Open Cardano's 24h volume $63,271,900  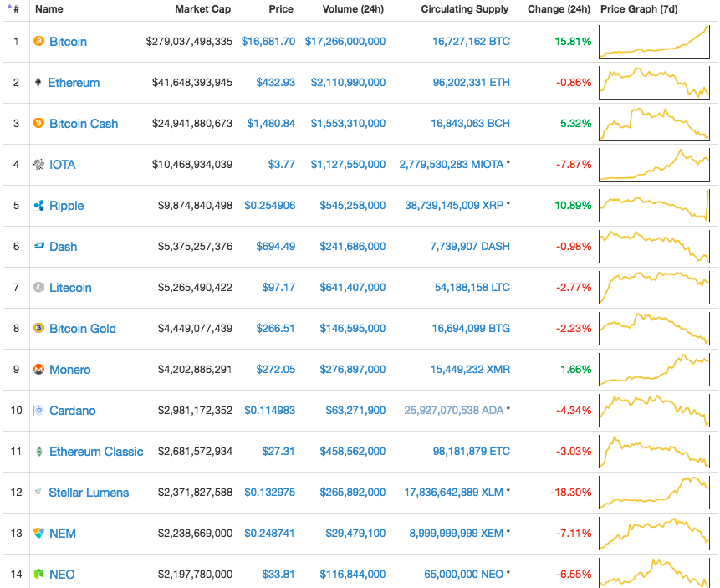[352, 410]
